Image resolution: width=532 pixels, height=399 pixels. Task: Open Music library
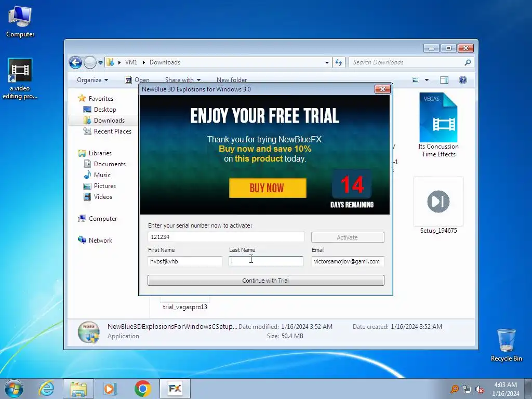point(97,175)
